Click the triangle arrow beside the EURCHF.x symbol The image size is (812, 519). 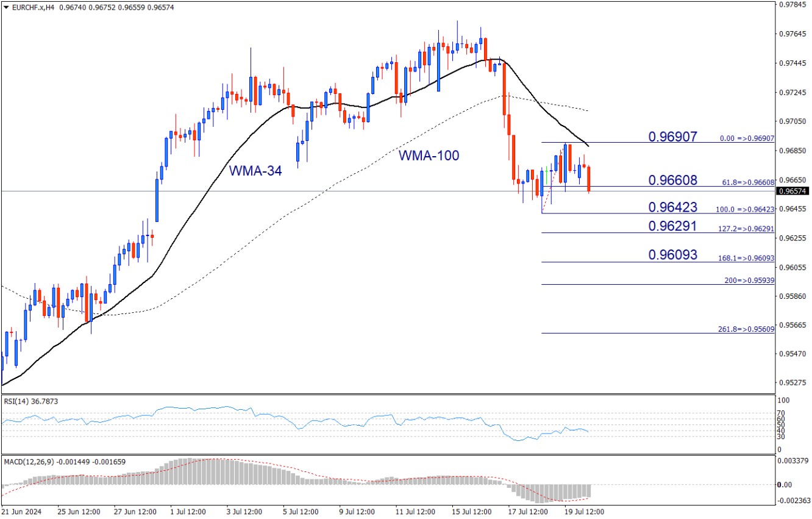(6, 7)
